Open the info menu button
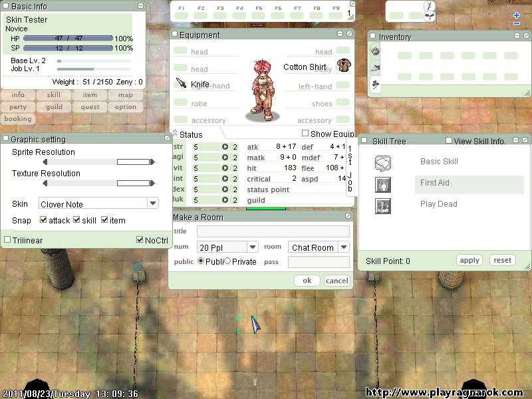Screen dimensions: 532x399 pyautogui.click(x=18, y=95)
